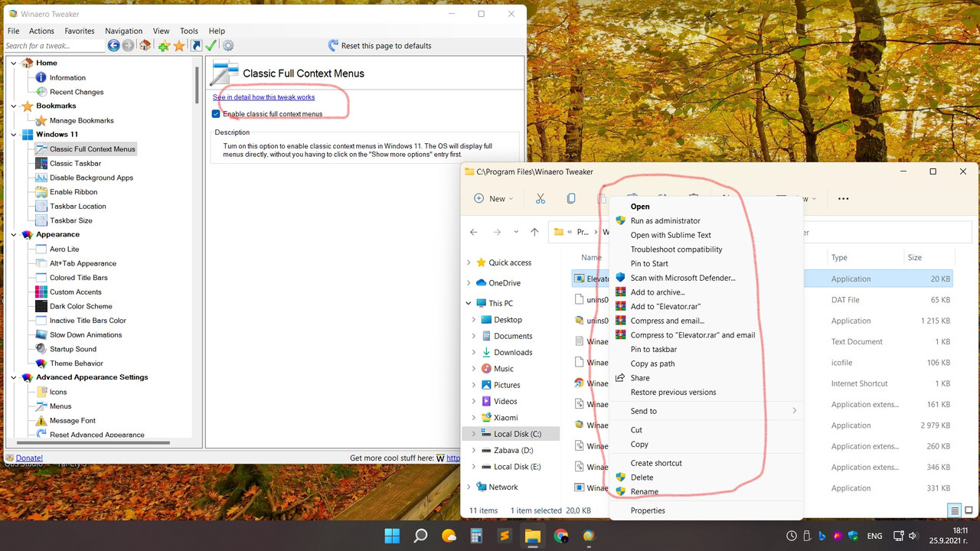The height and width of the screenshot is (551, 980).
Task: Switch Explorer to large thumbnails view icon
Action: tap(969, 510)
